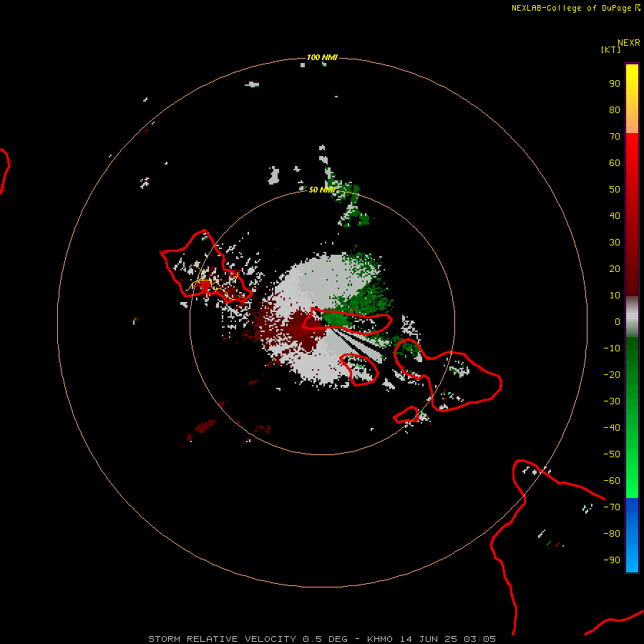Click the -40 value on the velocity scale
Screen dimensions: 644x644
(x=612, y=428)
